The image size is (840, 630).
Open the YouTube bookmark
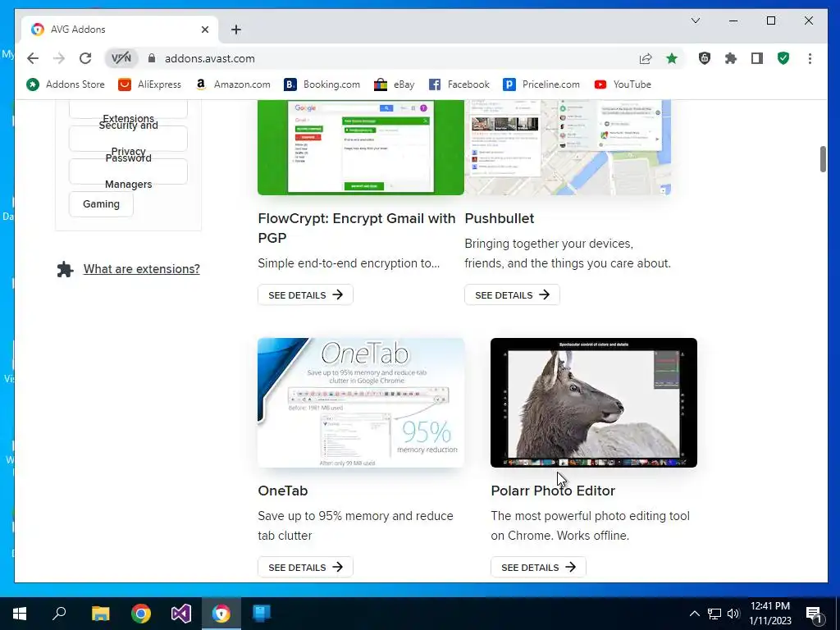pyautogui.click(x=623, y=84)
